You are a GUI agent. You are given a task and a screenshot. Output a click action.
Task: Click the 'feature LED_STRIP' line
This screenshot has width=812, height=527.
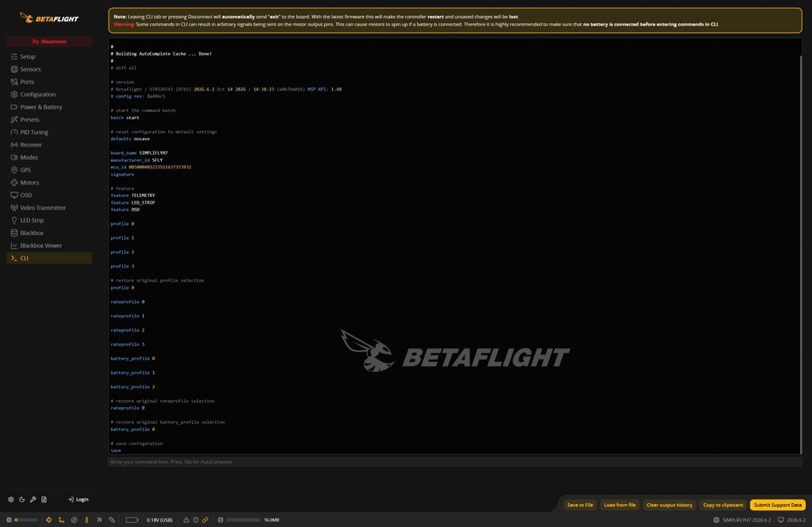[x=132, y=202]
